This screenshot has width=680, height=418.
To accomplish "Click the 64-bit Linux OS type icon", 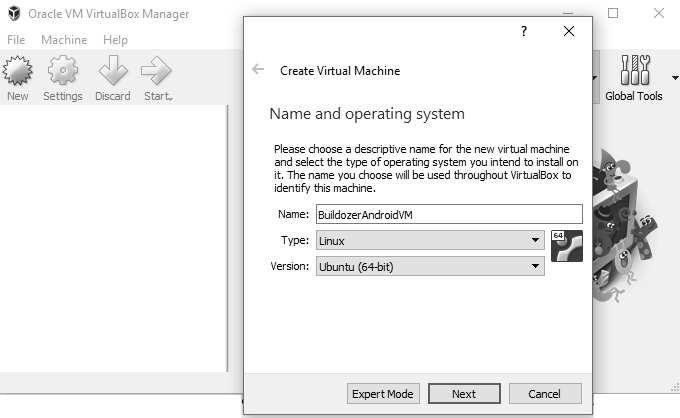I will coord(567,246).
